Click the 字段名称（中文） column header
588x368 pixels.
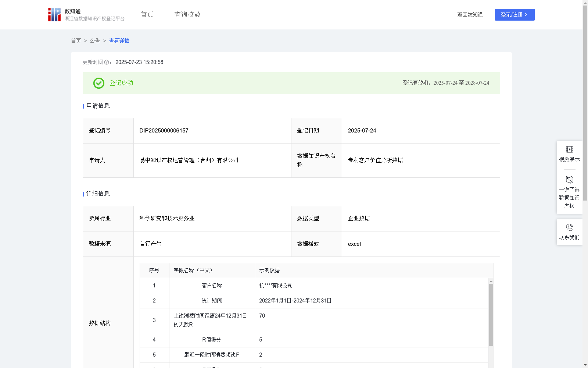[212, 270]
